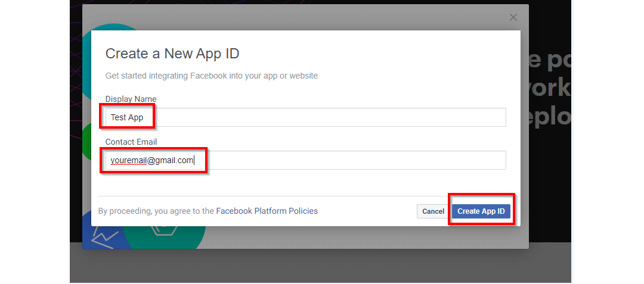
Task: Click the 'Get started integrating Facebook' subtitle text
Action: 212,76
